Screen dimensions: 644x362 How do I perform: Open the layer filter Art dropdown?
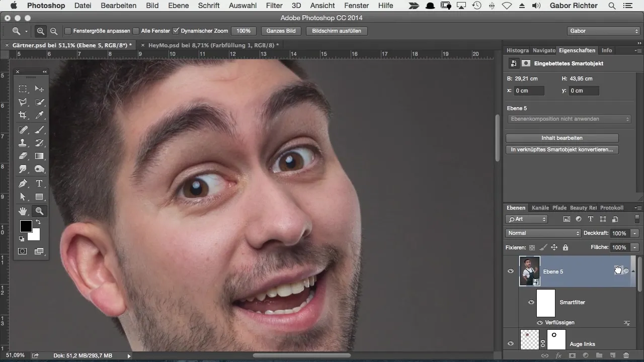526,219
